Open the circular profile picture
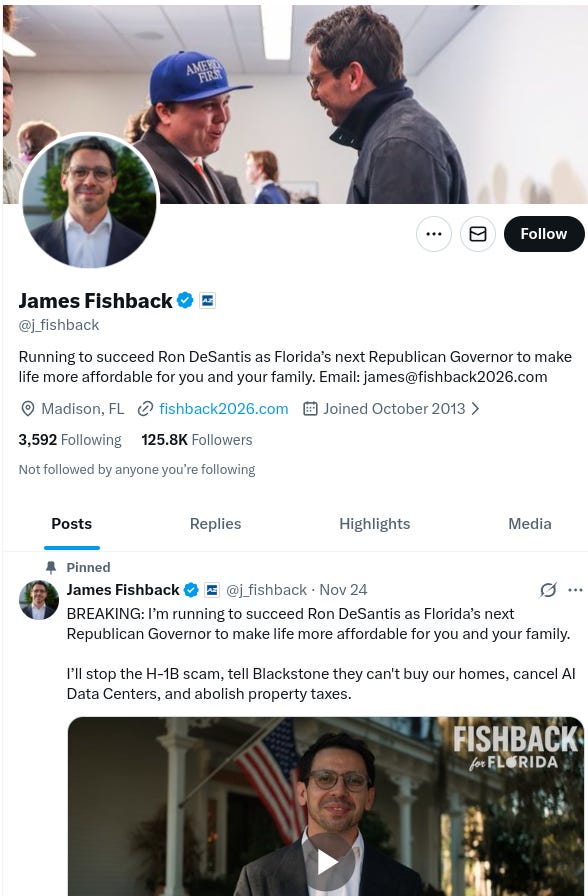 point(90,200)
